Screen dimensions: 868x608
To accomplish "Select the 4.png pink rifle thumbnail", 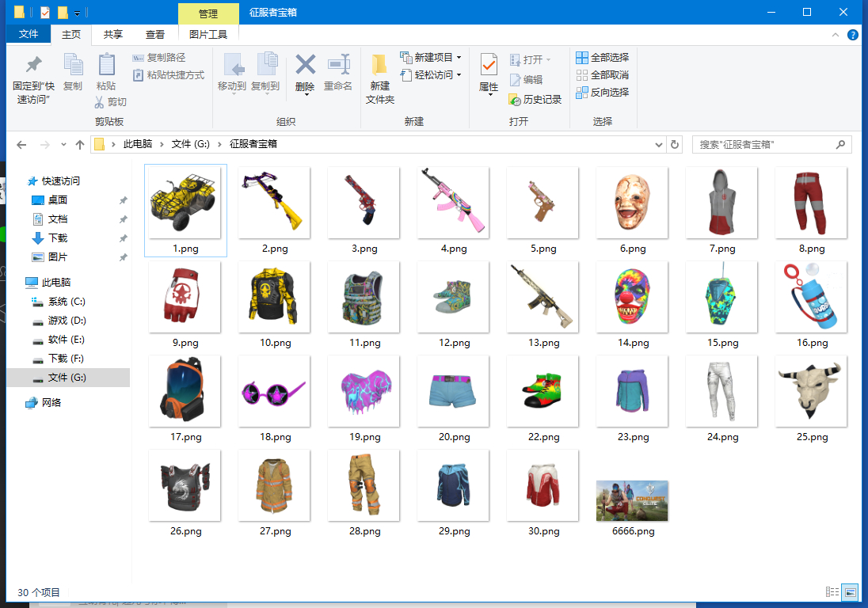I will [x=453, y=203].
